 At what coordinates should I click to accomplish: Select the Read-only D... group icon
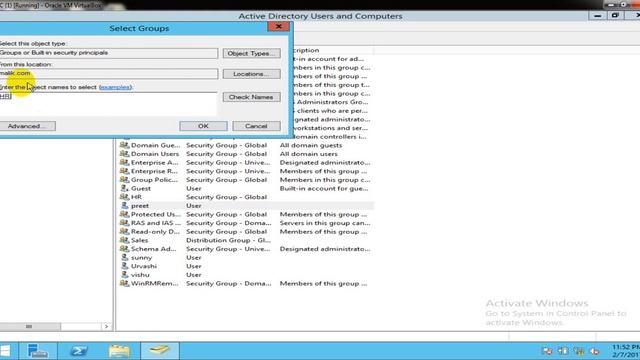124,231
